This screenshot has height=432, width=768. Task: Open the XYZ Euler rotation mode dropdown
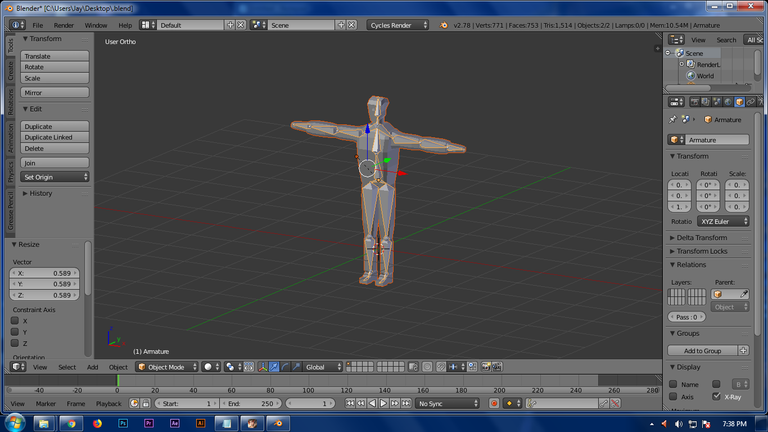point(723,221)
